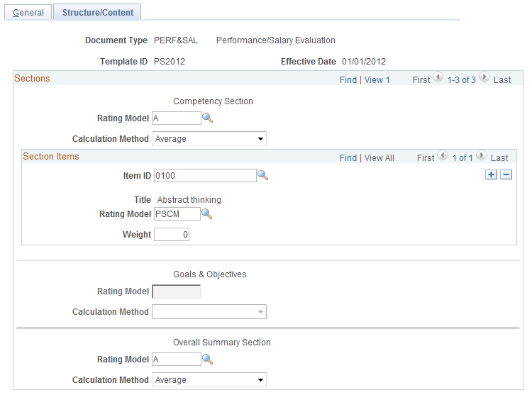Click the 1-3 of 3 row counter

pos(462,80)
